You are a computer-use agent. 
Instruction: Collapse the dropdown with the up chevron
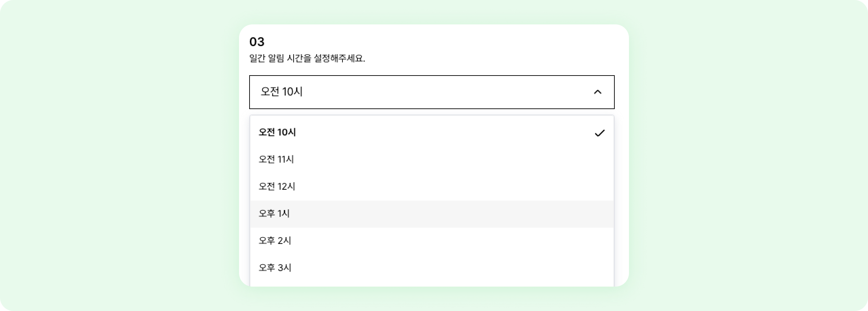[597, 92]
